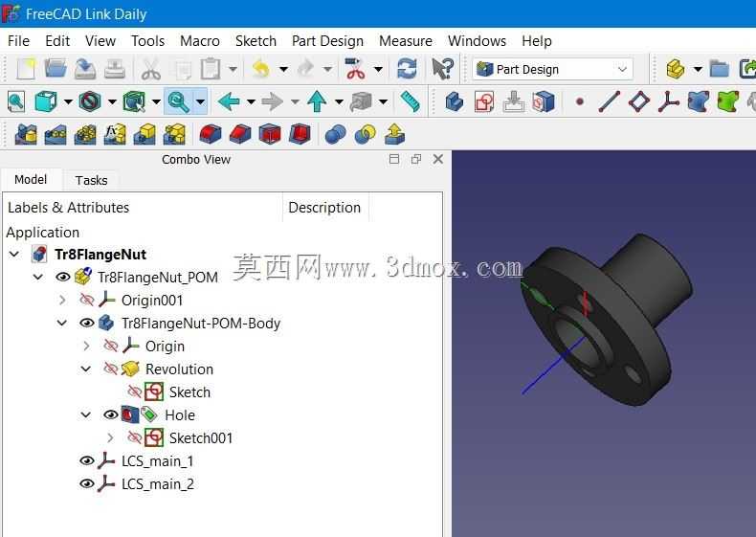Hide the Hole feature via eye
The height and width of the screenshot is (537, 756).
(x=111, y=414)
